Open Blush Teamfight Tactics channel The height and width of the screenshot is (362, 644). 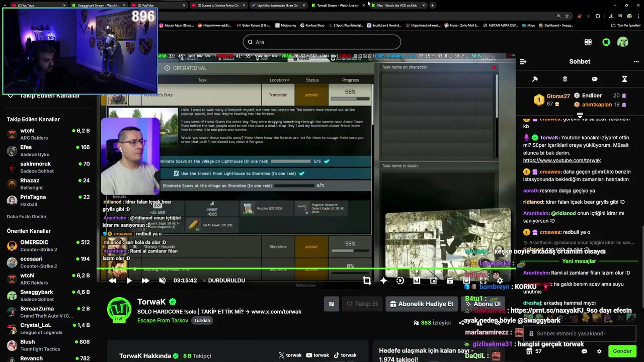(48, 345)
